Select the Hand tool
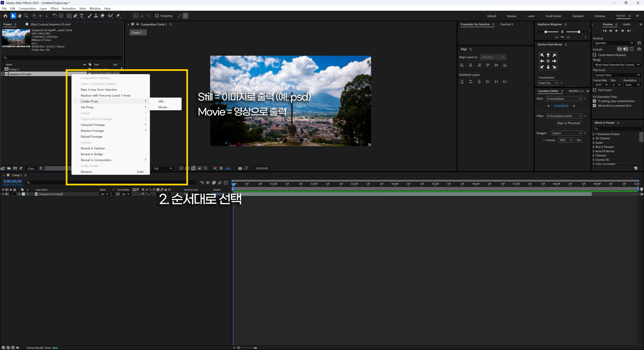 [20, 16]
